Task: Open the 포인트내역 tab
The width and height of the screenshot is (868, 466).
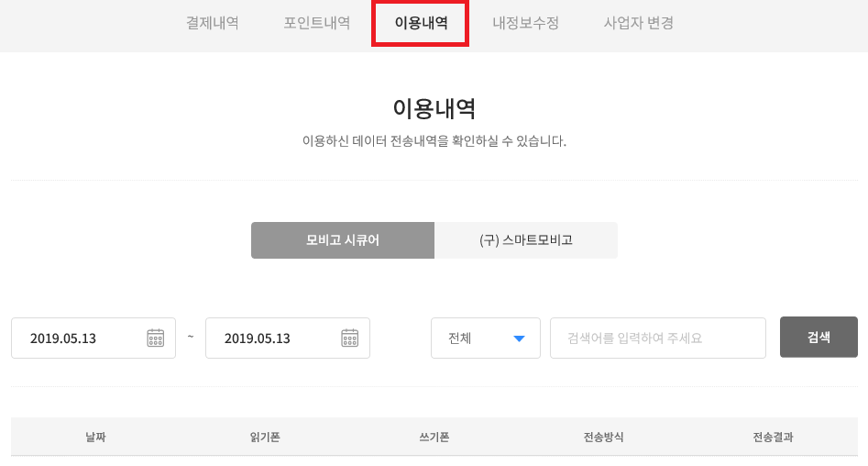Action: click(316, 23)
